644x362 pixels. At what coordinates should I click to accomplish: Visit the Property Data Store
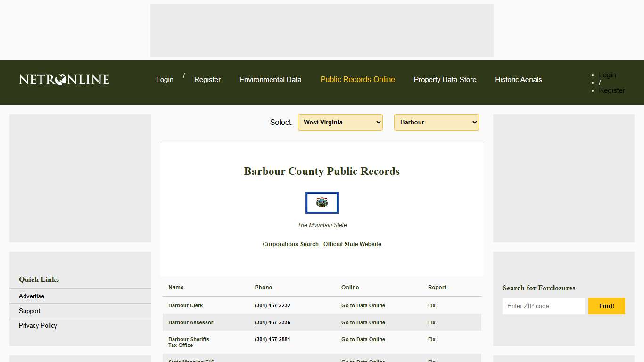click(445, 79)
